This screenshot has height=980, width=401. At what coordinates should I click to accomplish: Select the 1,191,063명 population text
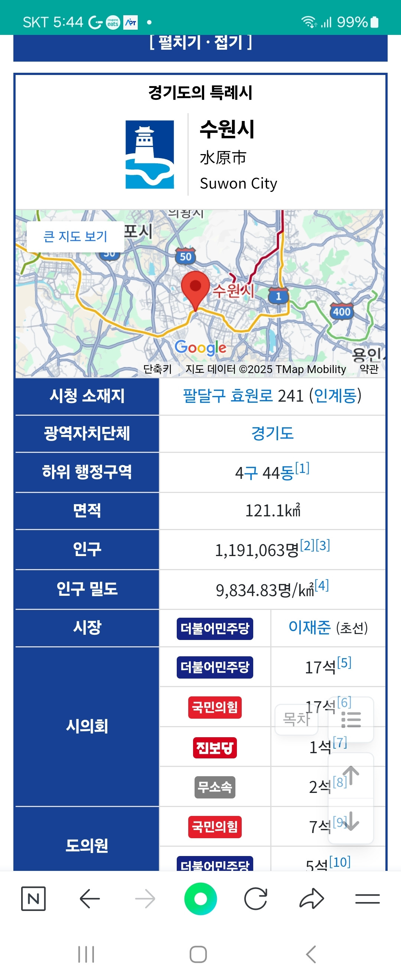click(257, 550)
